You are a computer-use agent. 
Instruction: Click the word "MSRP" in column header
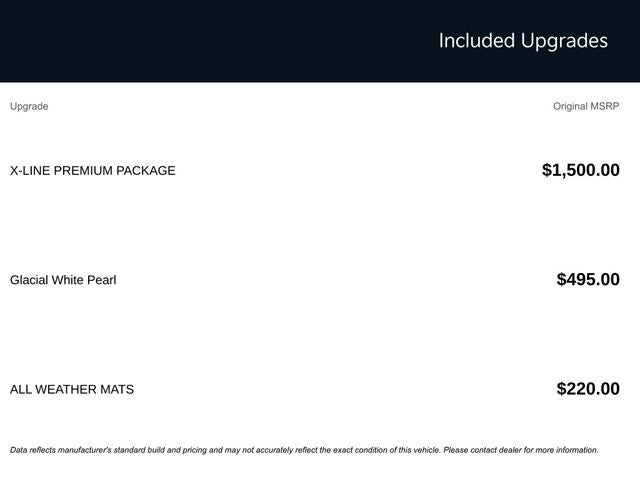(x=604, y=106)
